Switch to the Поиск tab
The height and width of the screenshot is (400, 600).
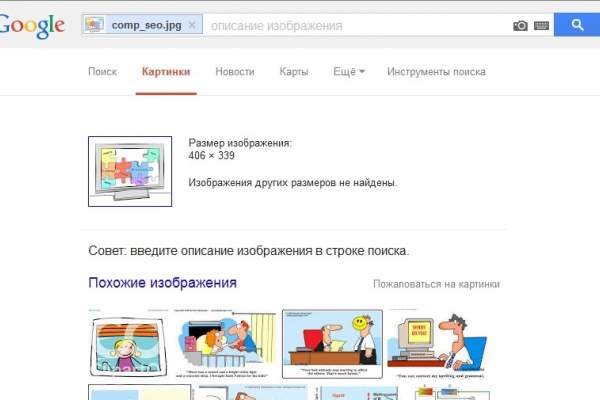click(102, 72)
